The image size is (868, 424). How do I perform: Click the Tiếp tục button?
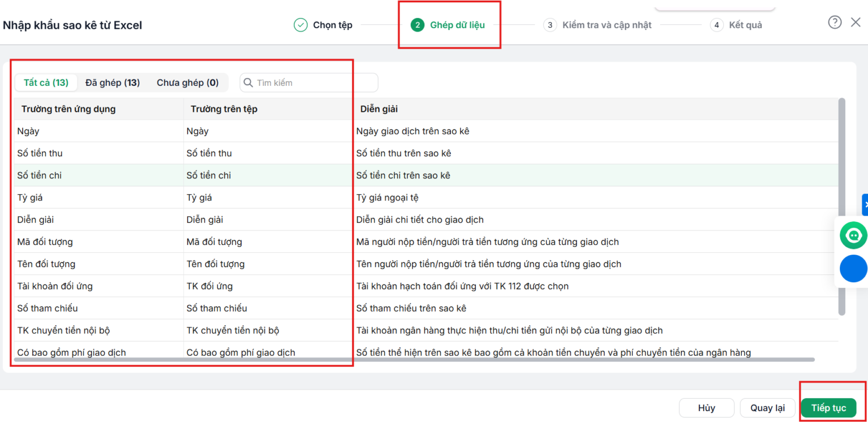(828, 408)
